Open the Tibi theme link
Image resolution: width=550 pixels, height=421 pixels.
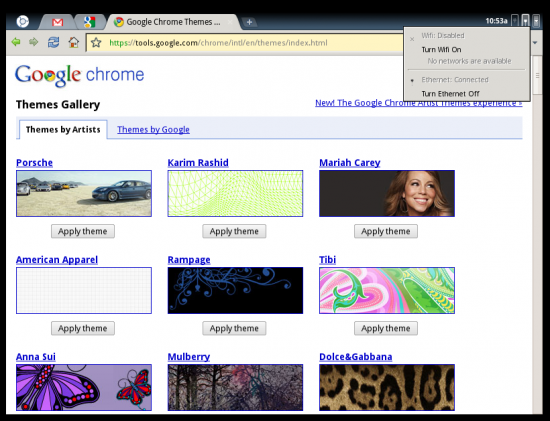coord(328,260)
